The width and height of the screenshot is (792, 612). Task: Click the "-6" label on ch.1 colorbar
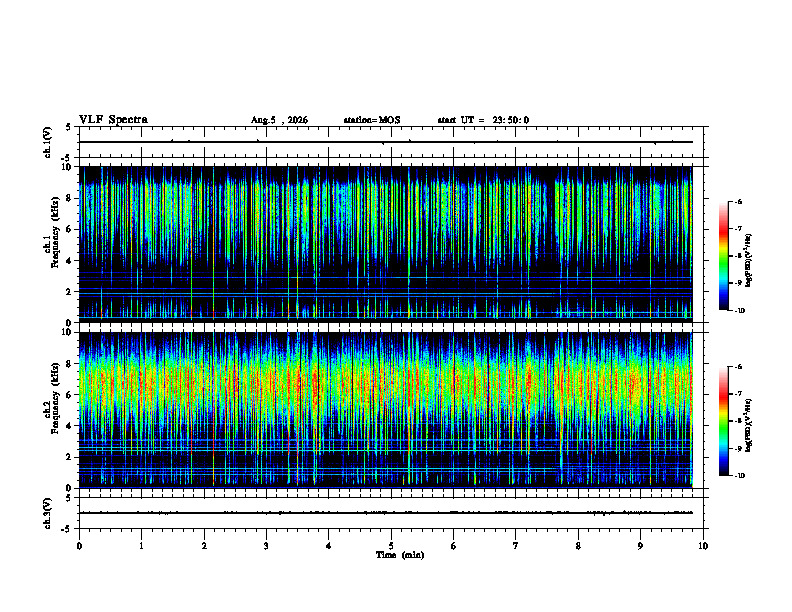(x=738, y=201)
